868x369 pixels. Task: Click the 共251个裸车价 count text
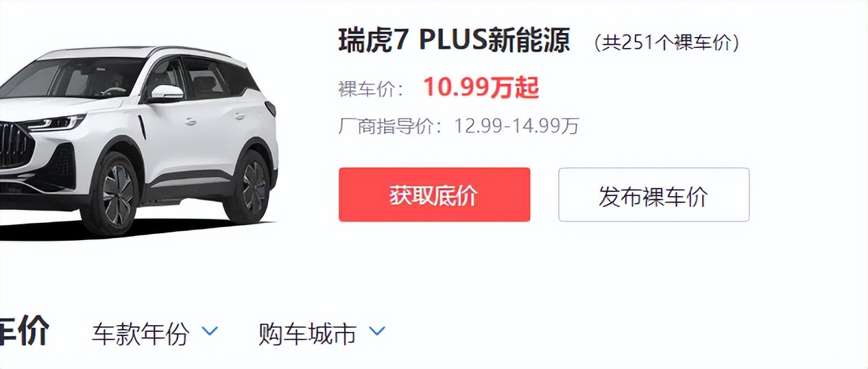tap(666, 43)
